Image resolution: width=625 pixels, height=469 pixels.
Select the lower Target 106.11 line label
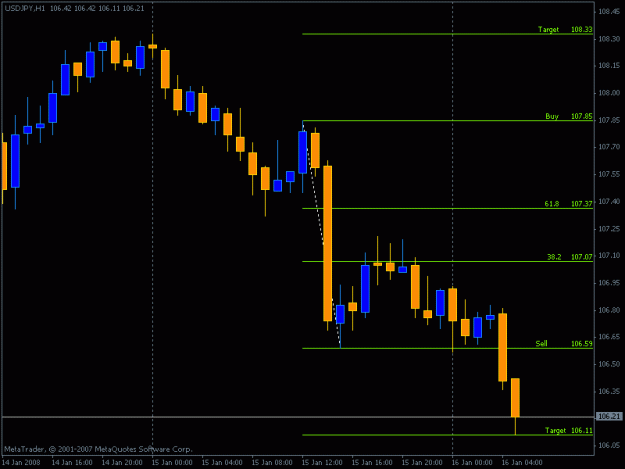coord(569,430)
